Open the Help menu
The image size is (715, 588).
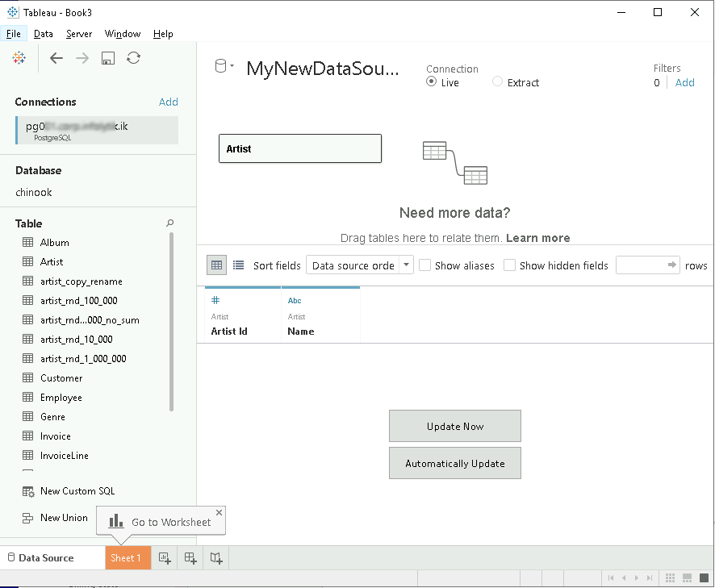(163, 34)
